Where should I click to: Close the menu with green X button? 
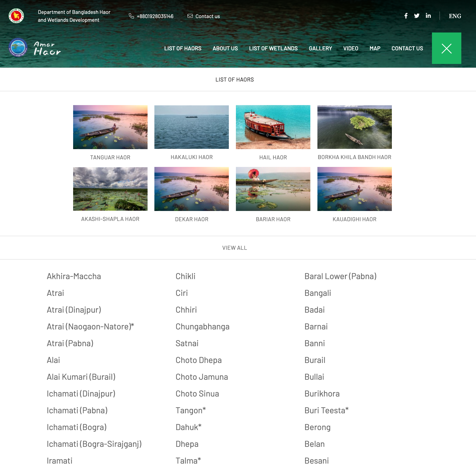tap(446, 48)
